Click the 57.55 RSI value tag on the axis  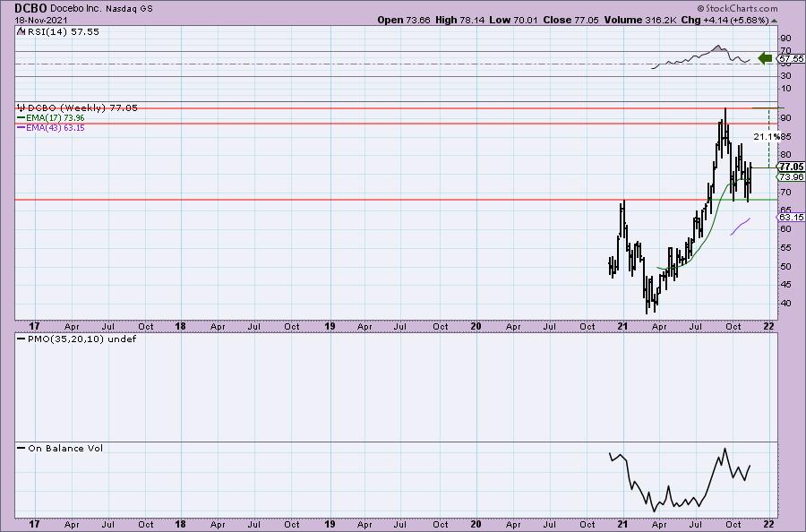[791, 59]
